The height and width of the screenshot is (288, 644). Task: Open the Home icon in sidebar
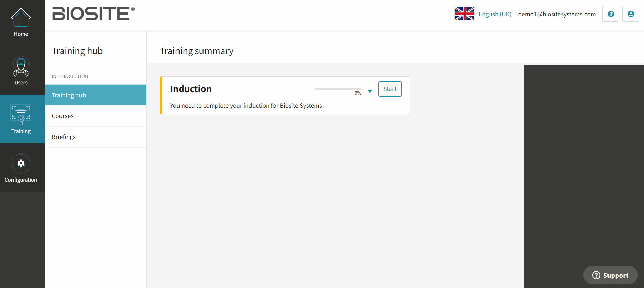21,18
